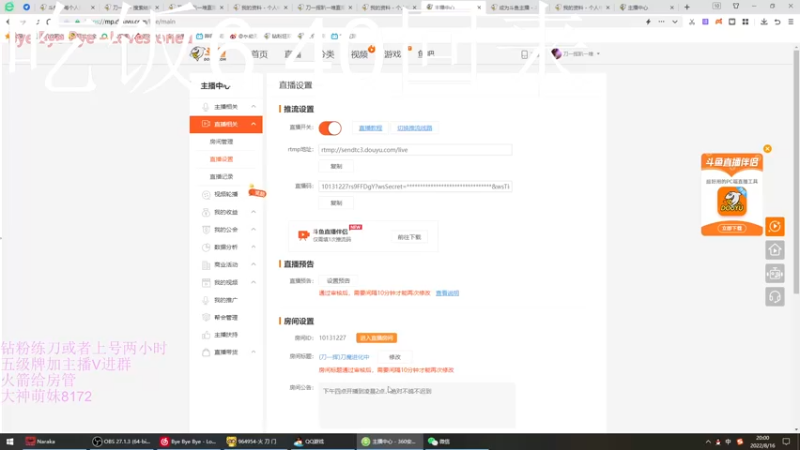The height and width of the screenshot is (450, 800).
Task: Click the 我的视频 sidebar icon
Action: (x=206, y=282)
